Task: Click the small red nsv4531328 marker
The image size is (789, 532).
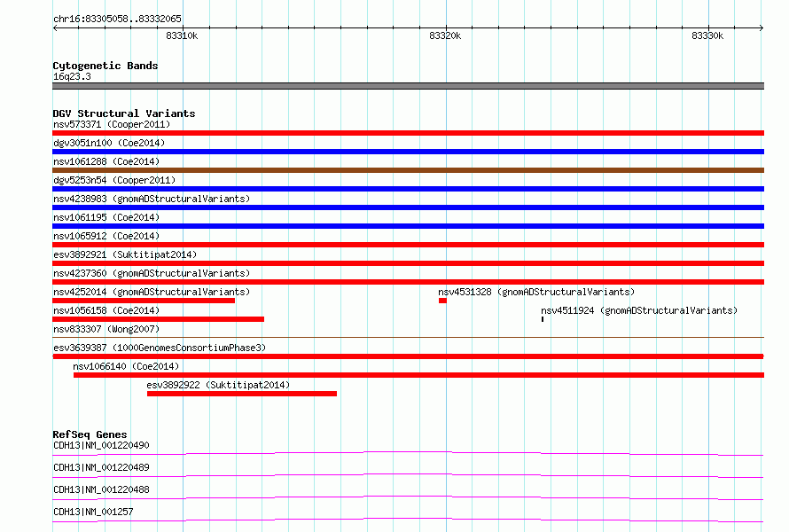Action: tap(442, 301)
